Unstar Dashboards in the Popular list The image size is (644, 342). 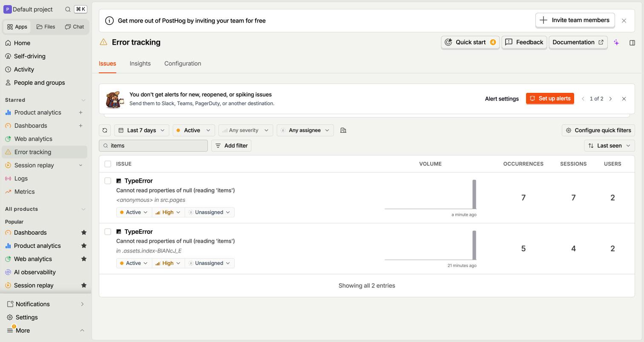click(x=84, y=233)
